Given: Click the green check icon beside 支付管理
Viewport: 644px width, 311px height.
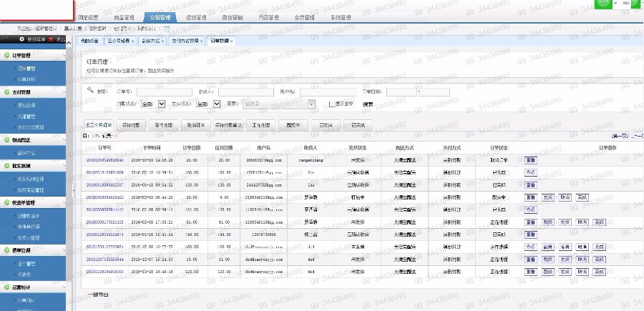Looking at the screenshot, I should click(6, 92).
